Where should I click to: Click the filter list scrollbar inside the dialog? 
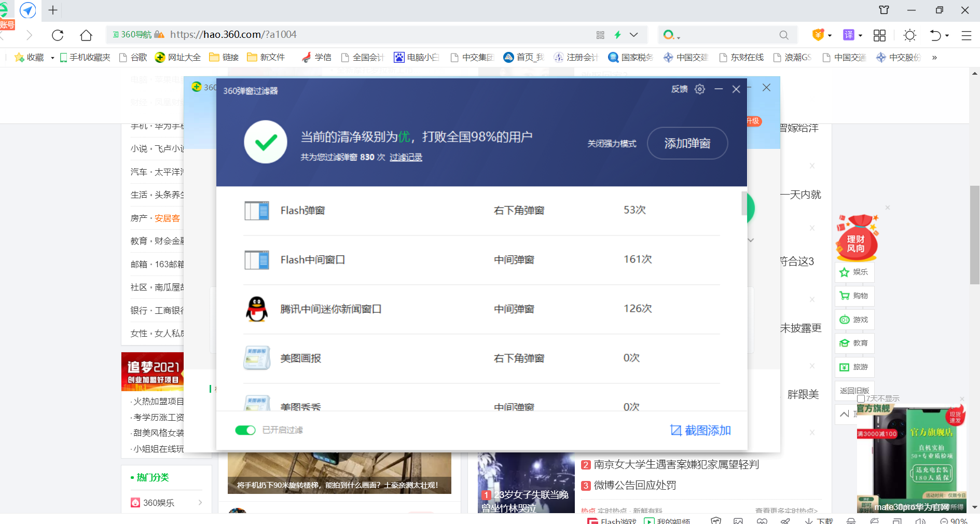[744, 203]
